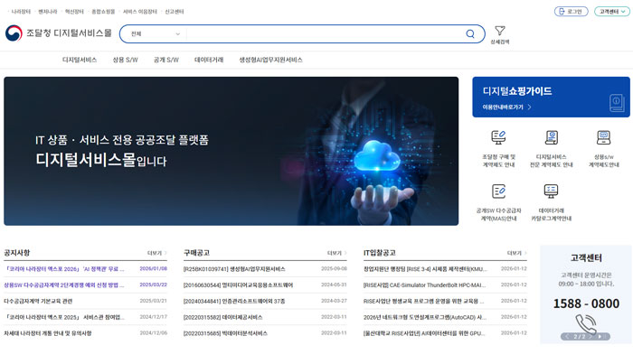
Task: Click the search magnifier icon
Action: tap(470, 34)
